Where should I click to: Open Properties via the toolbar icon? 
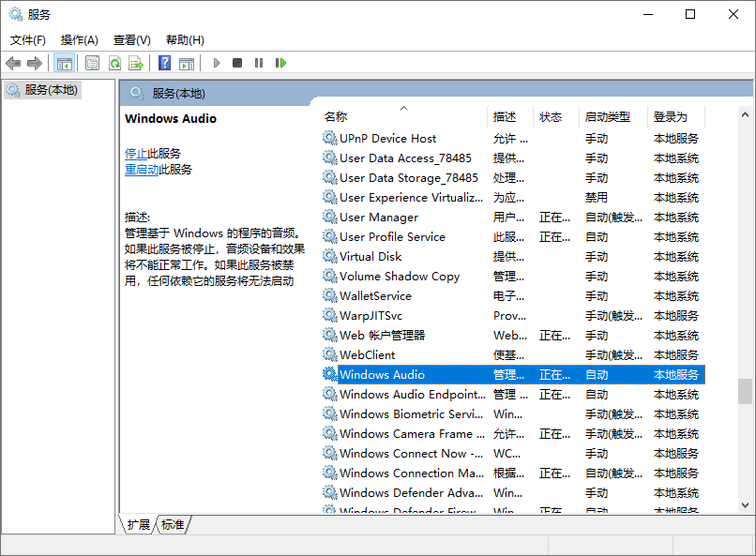click(93, 63)
